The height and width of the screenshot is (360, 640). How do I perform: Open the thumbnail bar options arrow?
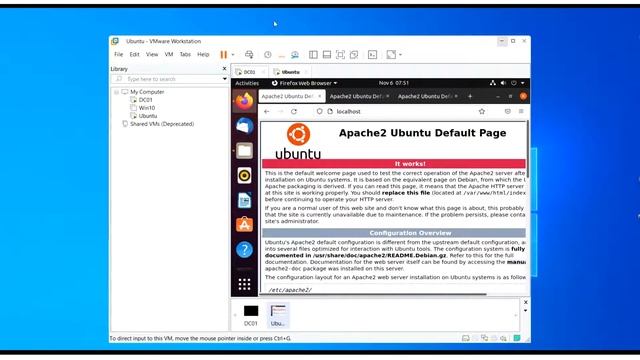click(526, 311)
